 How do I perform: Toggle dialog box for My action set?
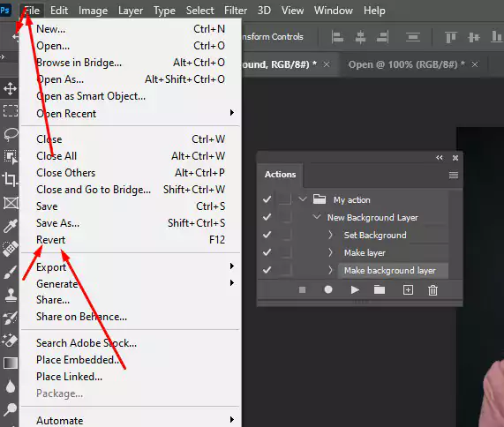(x=285, y=199)
